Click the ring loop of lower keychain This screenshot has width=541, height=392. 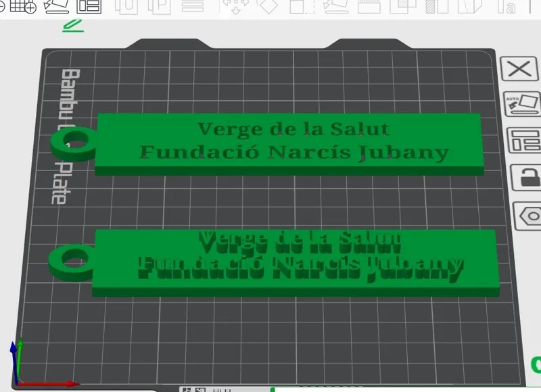(x=72, y=262)
